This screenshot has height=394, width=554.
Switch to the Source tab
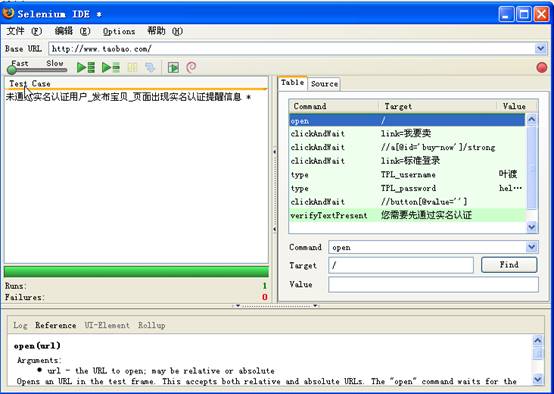(324, 84)
